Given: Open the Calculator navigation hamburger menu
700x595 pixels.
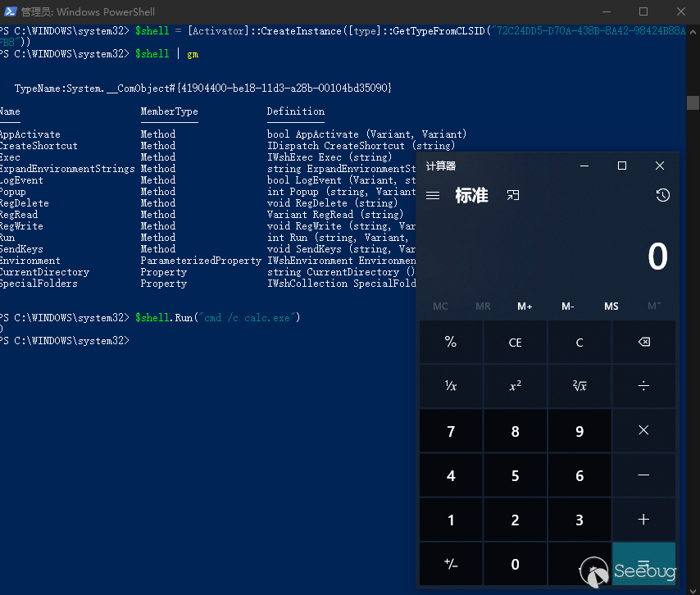Looking at the screenshot, I should coord(433,196).
